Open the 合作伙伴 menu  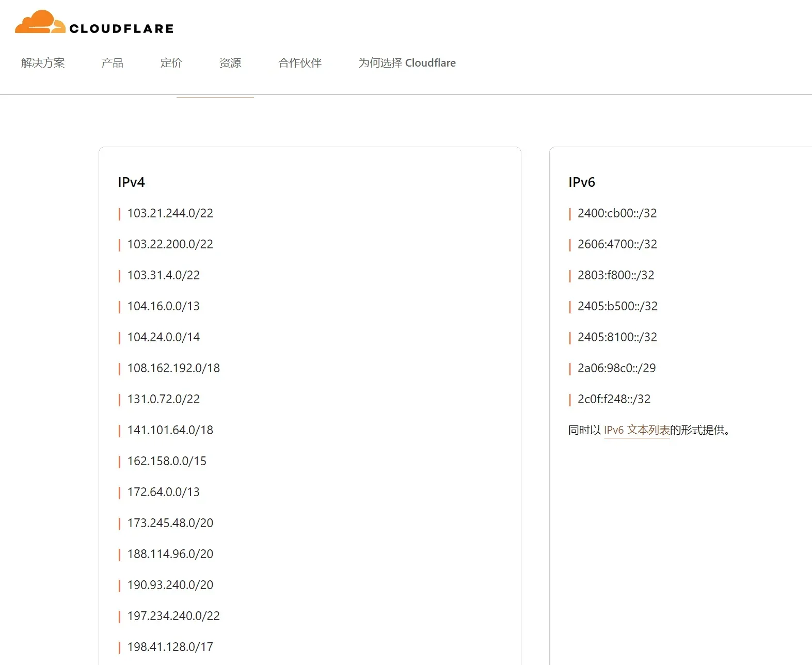tap(299, 63)
